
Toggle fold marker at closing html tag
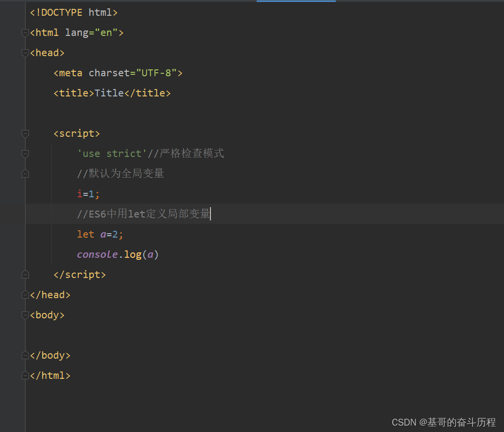[x=25, y=376]
